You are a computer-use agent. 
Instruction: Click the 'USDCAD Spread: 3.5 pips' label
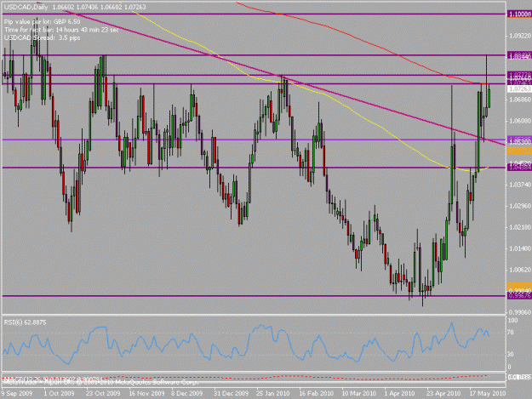point(42,37)
